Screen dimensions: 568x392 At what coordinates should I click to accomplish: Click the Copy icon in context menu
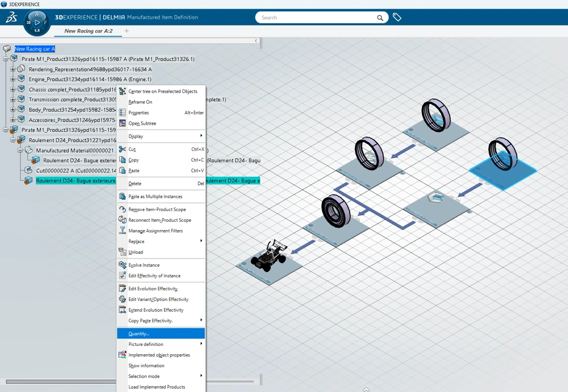click(x=122, y=160)
